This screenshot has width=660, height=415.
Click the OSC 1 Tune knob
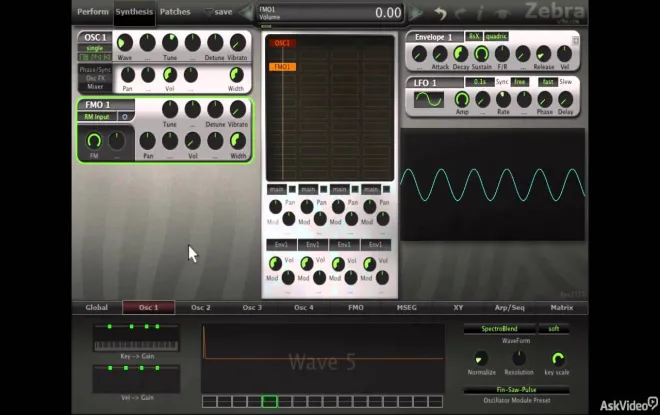click(x=170, y=43)
